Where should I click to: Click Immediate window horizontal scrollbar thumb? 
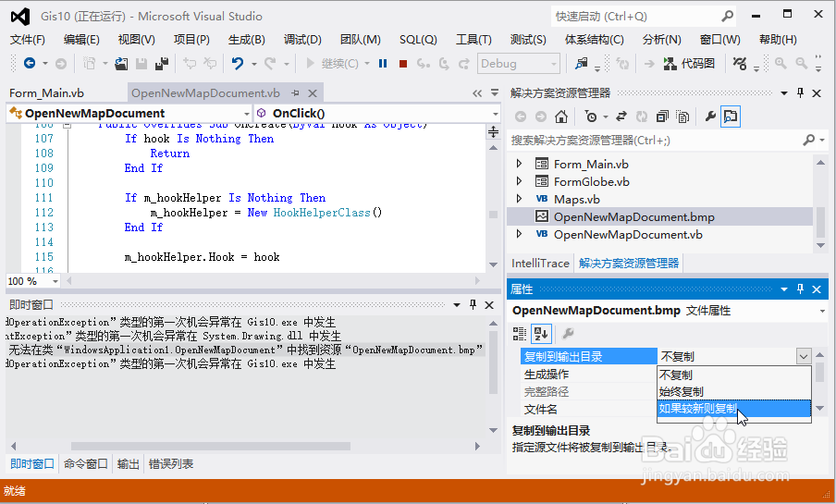click(211, 446)
